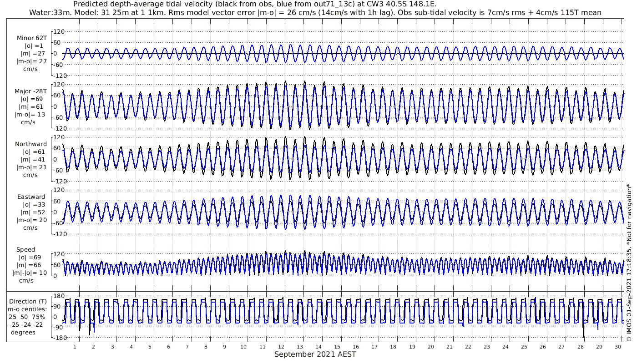This screenshot has height=364, width=637.
Task: Select the 'Eastward' panel label
Action: tap(31, 197)
